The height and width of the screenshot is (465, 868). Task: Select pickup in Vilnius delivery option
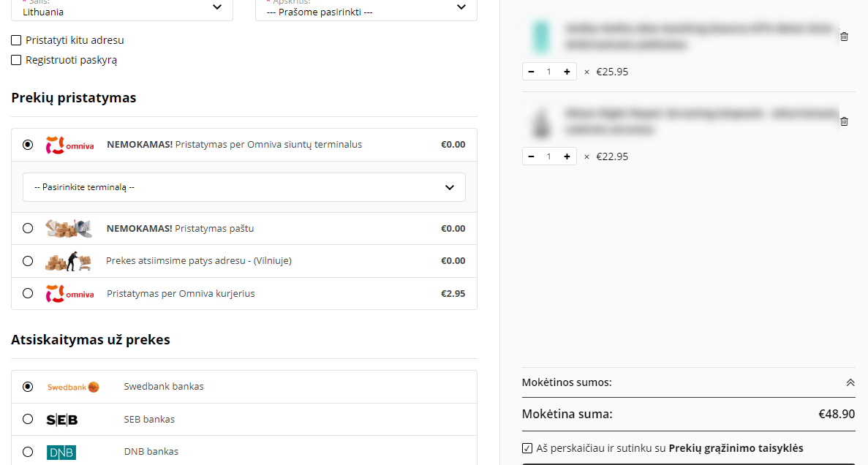coord(28,261)
